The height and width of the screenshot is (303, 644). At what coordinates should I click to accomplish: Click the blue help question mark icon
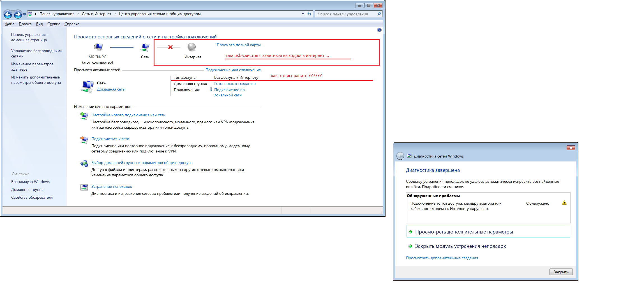[379, 30]
